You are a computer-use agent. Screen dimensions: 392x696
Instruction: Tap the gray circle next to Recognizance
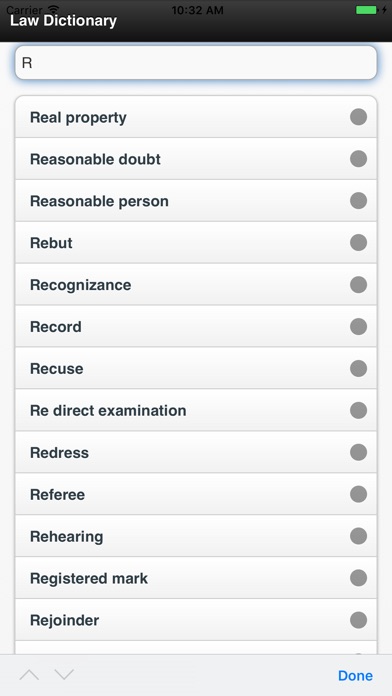(x=358, y=285)
